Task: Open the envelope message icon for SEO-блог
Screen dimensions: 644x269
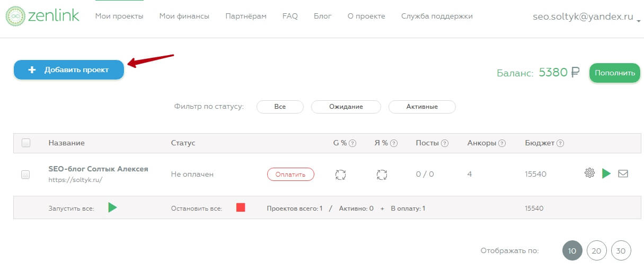Action: (x=623, y=173)
